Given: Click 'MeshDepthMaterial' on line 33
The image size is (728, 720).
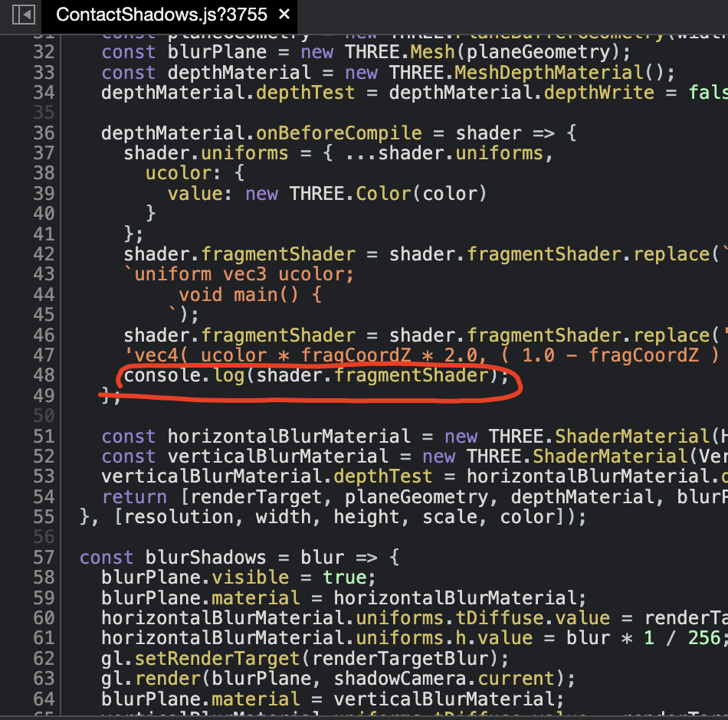Looking at the screenshot, I should point(549,73).
